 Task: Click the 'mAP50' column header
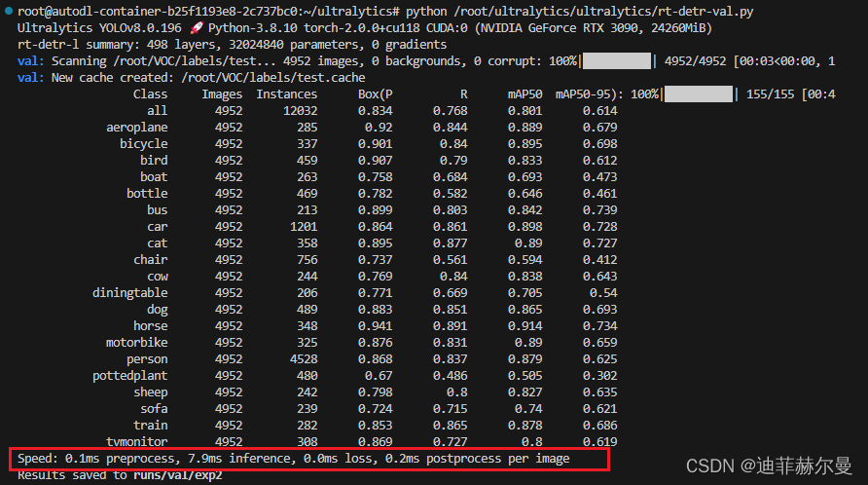click(x=524, y=94)
